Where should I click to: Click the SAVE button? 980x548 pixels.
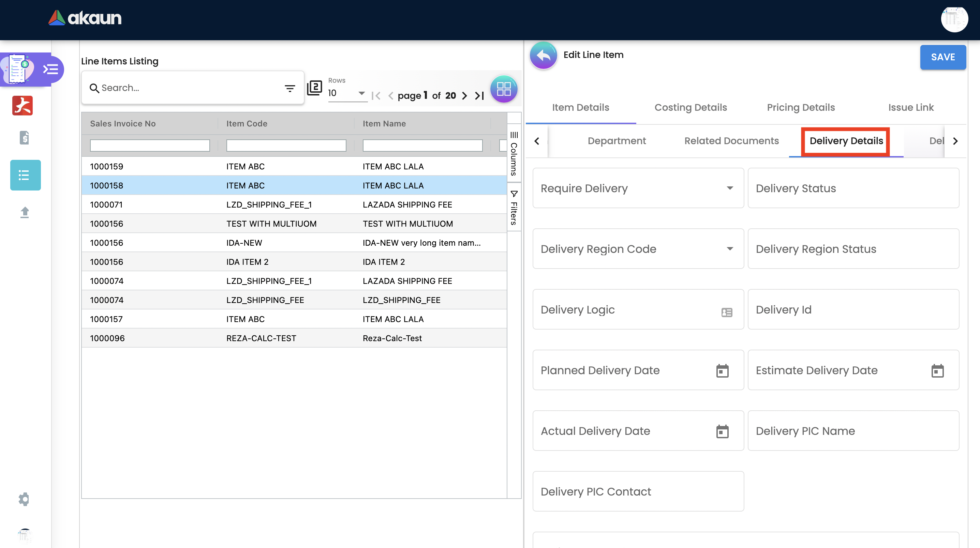point(942,57)
